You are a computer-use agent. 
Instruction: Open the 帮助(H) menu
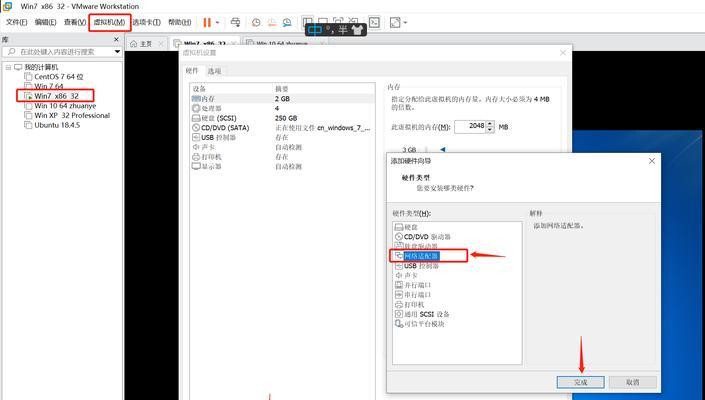pyautogui.click(x=179, y=22)
